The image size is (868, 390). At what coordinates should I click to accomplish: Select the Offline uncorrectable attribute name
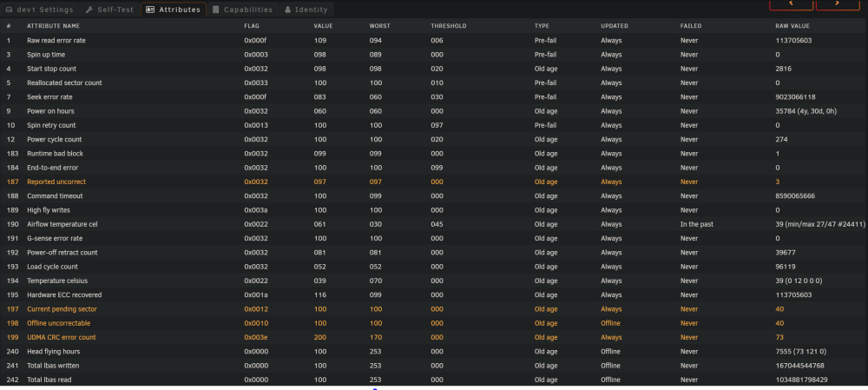[59, 323]
